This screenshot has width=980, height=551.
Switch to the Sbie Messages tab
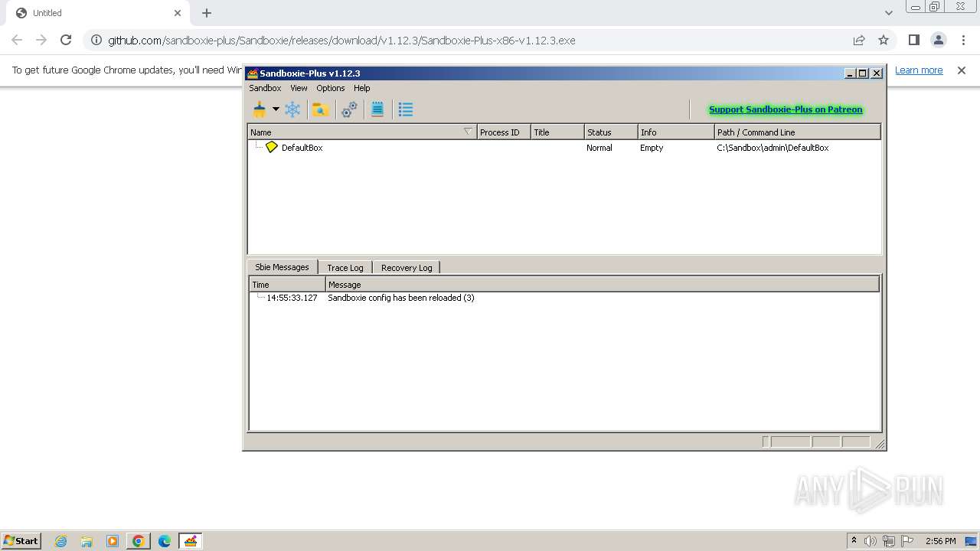[x=282, y=267]
